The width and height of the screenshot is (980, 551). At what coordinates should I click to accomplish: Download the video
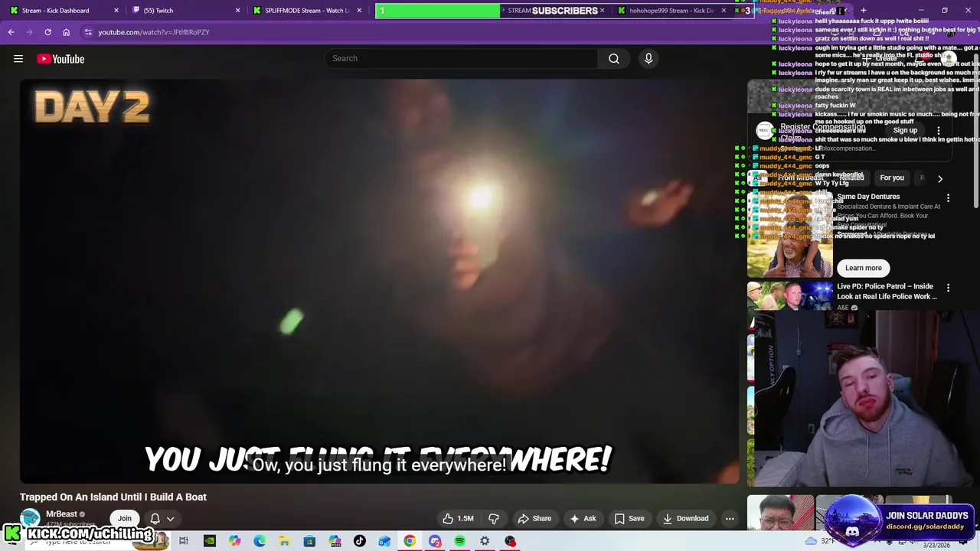coord(686,518)
